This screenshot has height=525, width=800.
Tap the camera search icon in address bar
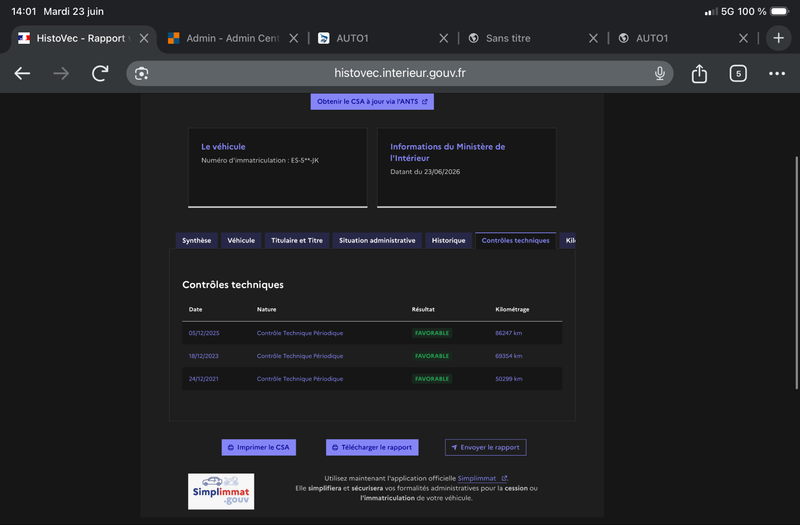[141, 73]
